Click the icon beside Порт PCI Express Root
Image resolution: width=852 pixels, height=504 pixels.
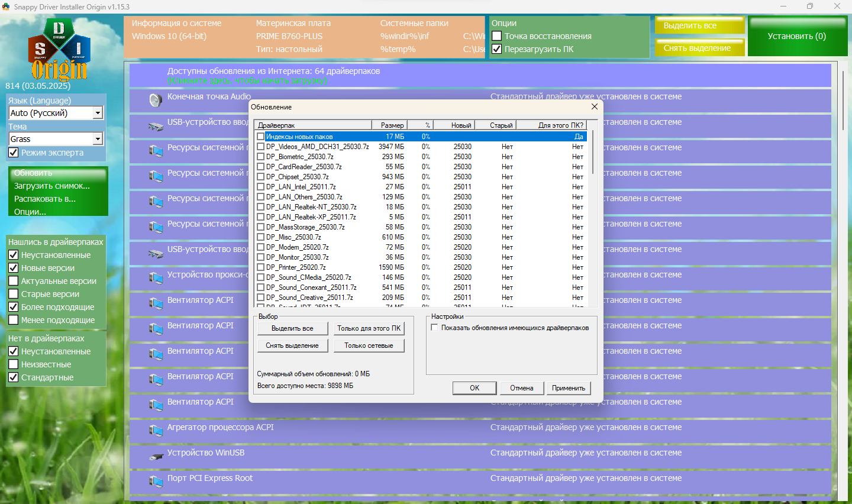point(156,482)
